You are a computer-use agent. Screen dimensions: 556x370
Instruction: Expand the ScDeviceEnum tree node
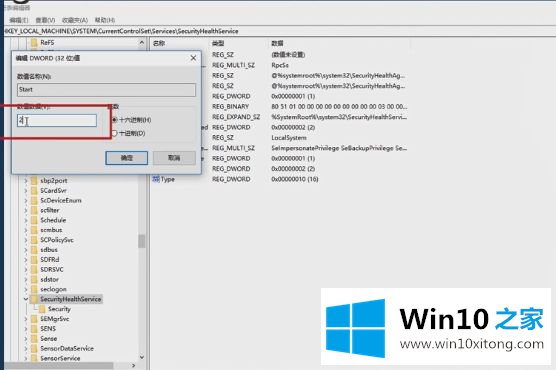pos(26,200)
